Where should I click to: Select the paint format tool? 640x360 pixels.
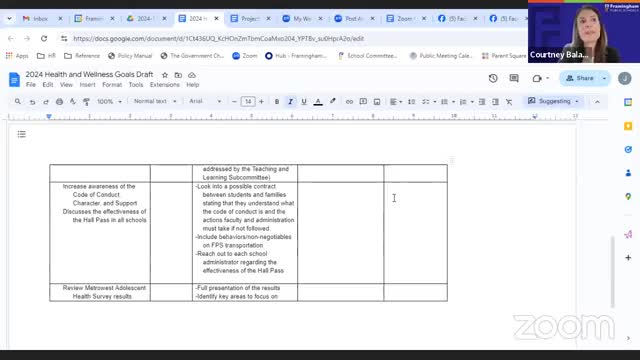pyautogui.click(x=86, y=102)
